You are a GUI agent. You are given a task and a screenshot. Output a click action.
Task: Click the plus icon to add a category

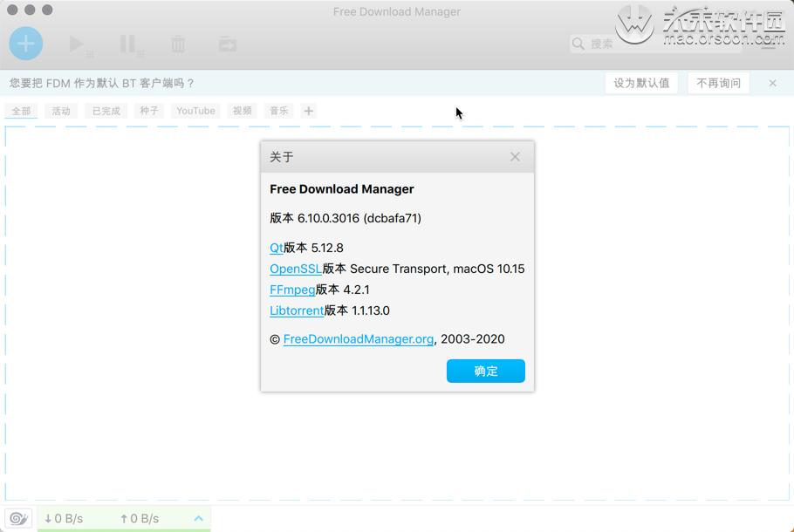309,110
